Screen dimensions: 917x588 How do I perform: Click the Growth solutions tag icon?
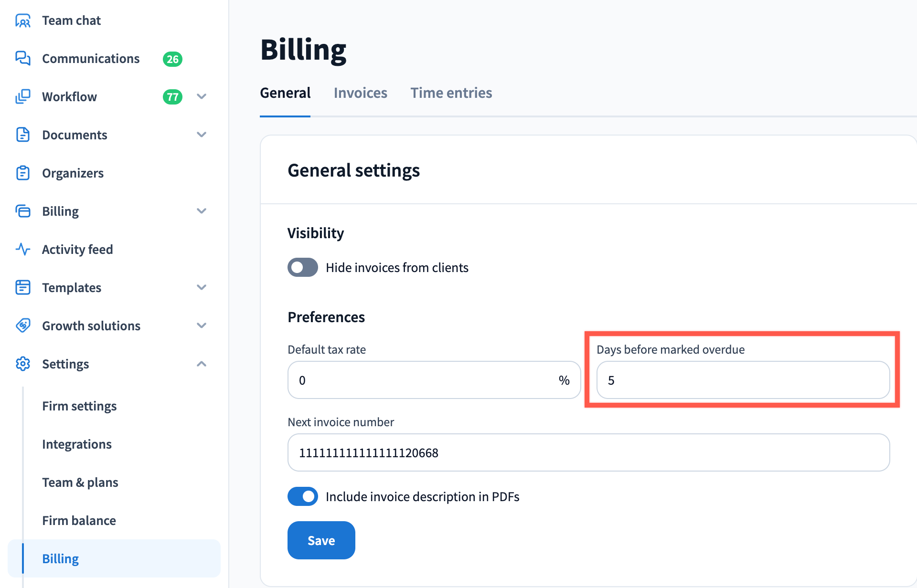coord(22,325)
